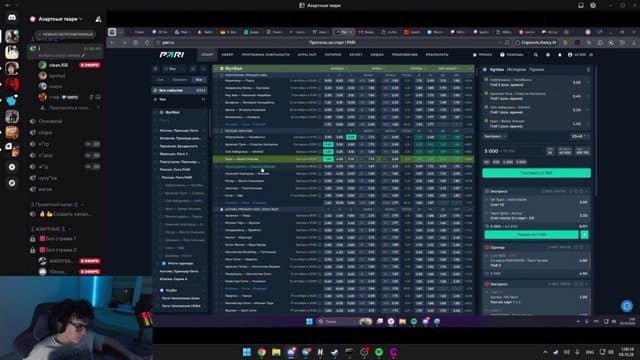
Task: Click the Discord help icon in title bar
Action: (593, 5)
